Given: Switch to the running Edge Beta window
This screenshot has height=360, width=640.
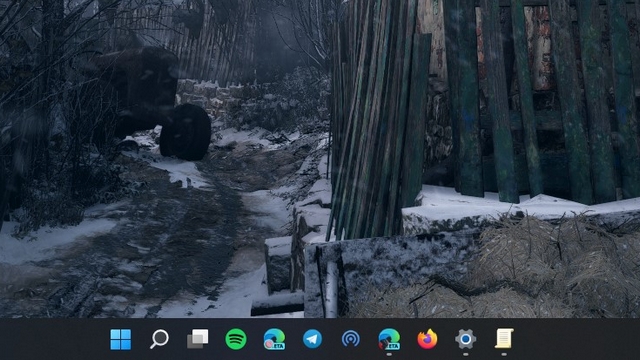Looking at the screenshot, I should pyautogui.click(x=389, y=339).
